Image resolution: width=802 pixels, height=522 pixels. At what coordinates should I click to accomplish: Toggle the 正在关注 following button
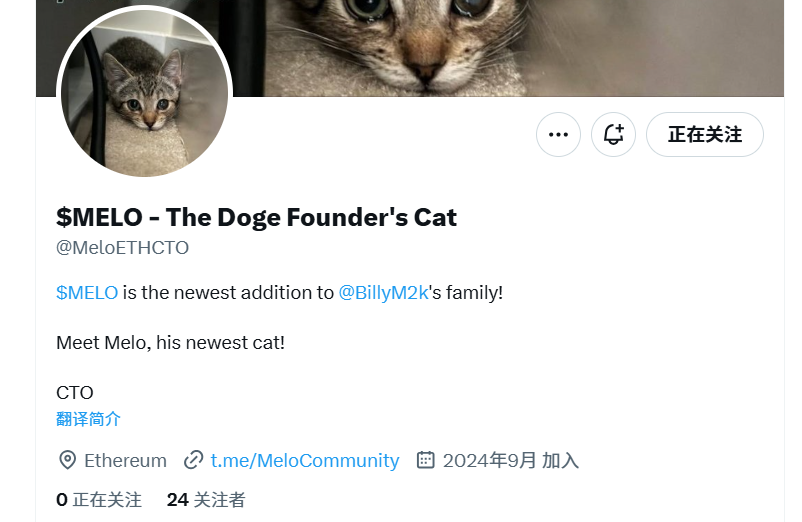(x=704, y=134)
